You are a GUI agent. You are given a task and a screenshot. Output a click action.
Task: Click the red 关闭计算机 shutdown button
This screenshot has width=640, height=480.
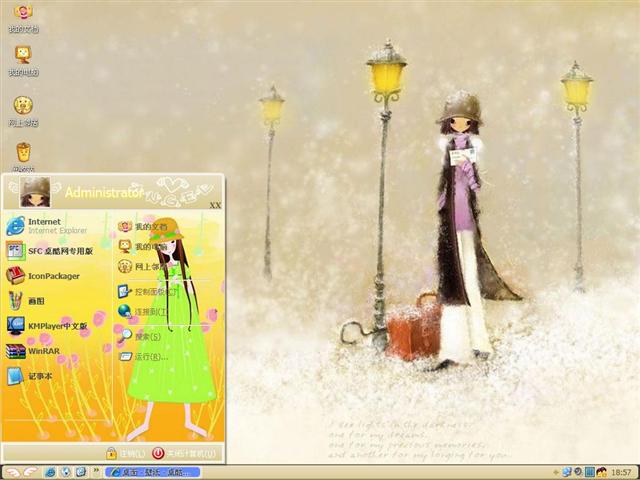point(184,453)
